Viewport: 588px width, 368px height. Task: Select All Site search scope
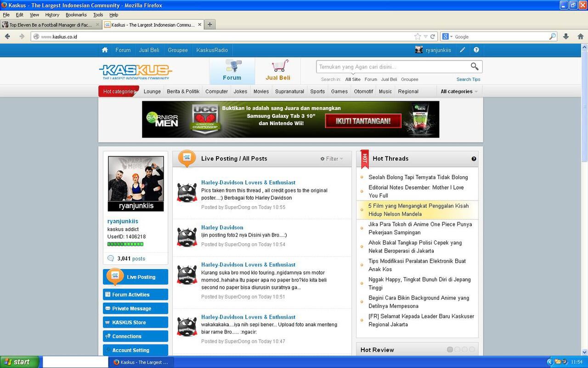click(x=353, y=80)
